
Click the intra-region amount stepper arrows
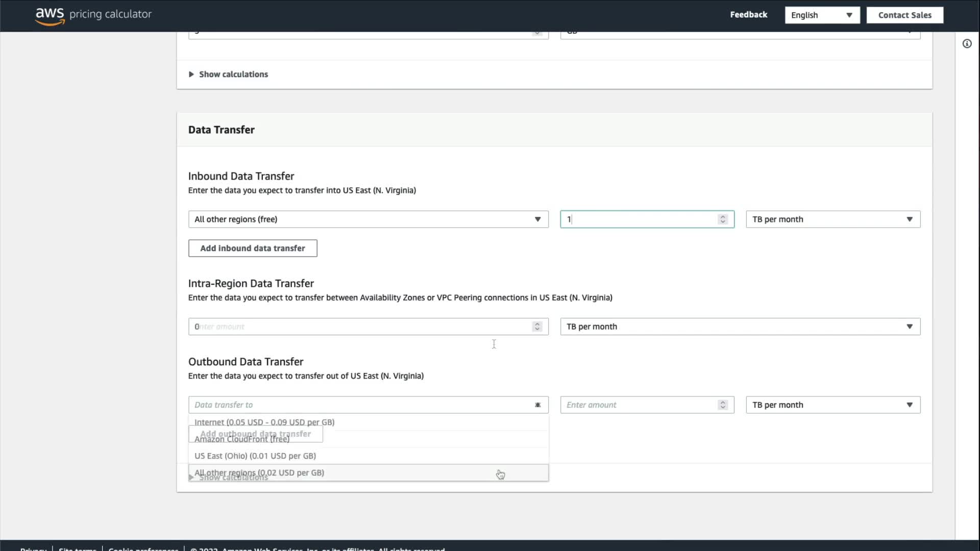point(536,327)
